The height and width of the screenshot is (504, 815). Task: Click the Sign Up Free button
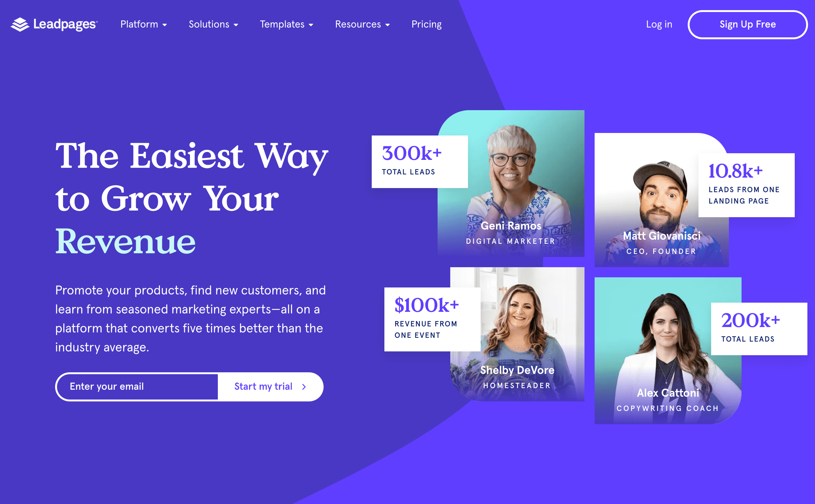click(x=748, y=24)
